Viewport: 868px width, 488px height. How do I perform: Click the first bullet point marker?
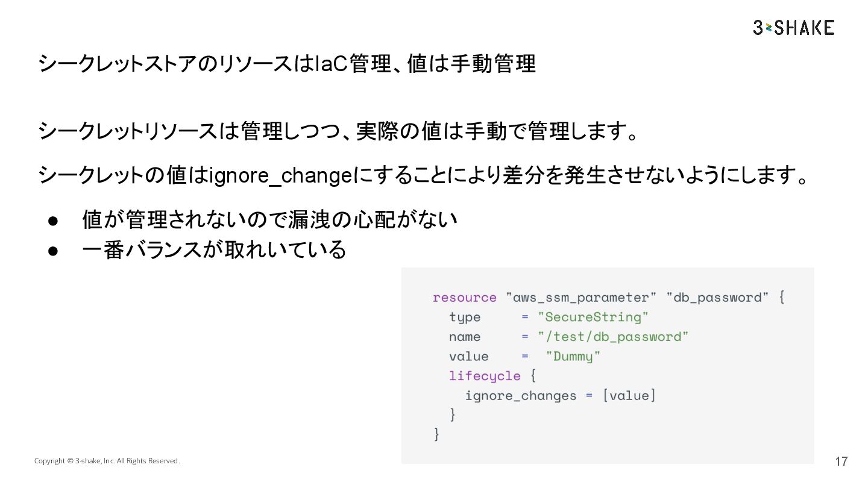coord(52,221)
